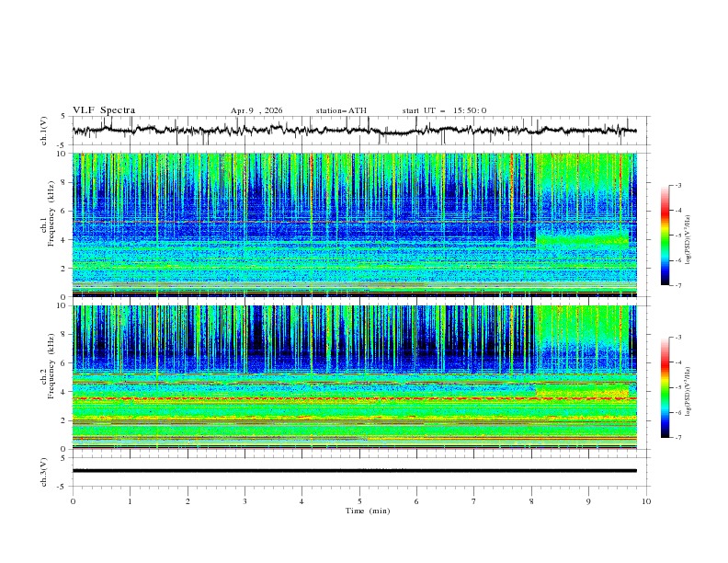Select the date text "Apr. 9 , 2026"
Screen dimensions: 728x563
click(x=256, y=110)
